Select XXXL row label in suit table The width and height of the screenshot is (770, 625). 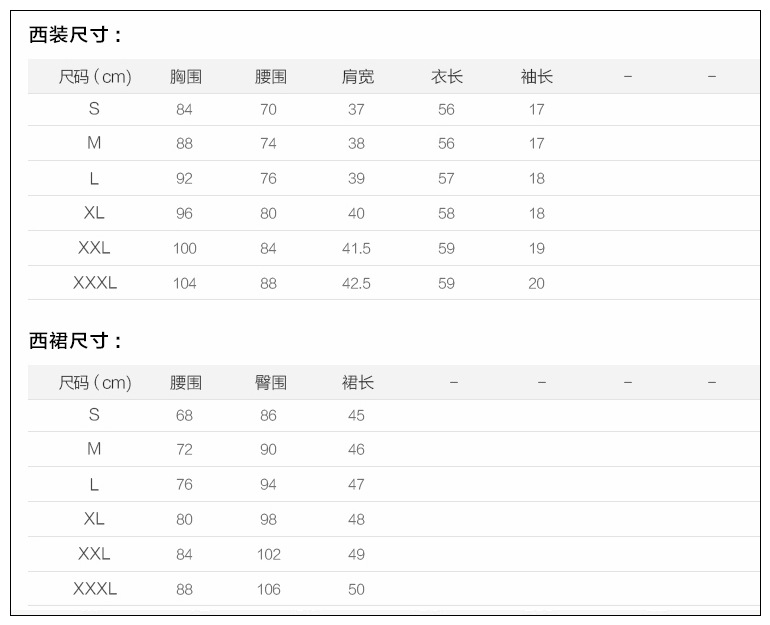coord(95,283)
